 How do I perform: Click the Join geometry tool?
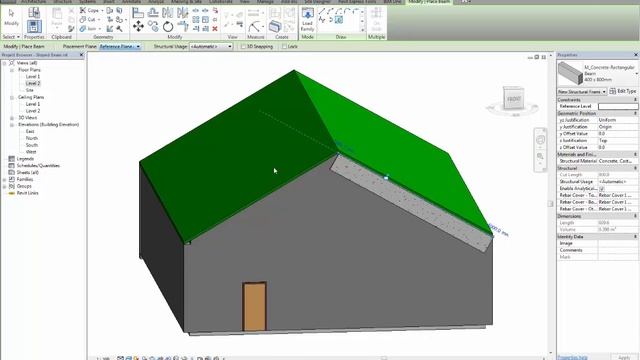tap(88, 29)
